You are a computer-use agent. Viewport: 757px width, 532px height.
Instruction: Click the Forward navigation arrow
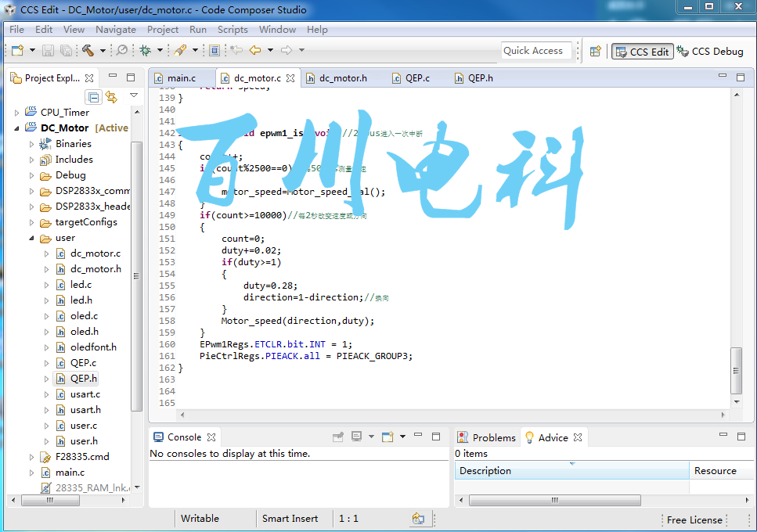(x=287, y=49)
